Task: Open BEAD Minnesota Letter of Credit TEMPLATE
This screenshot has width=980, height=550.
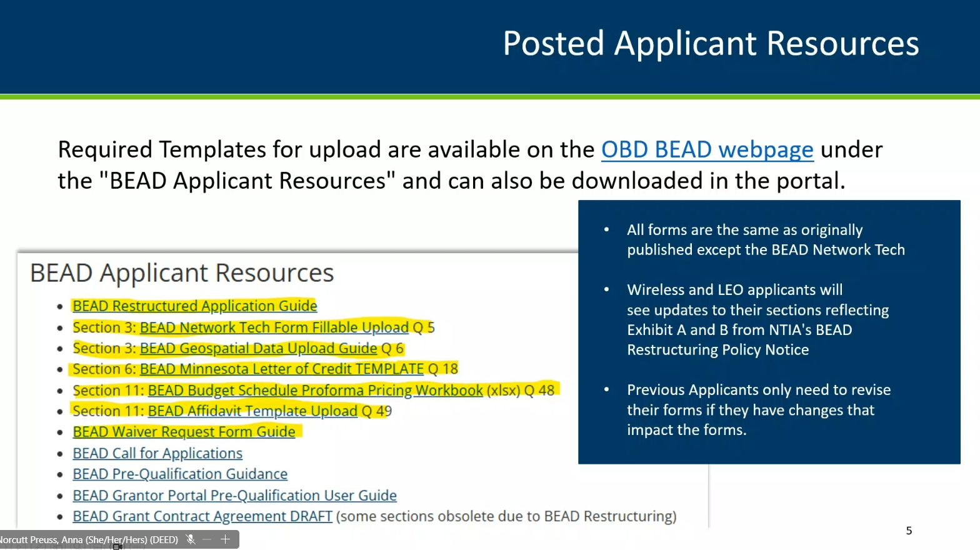Action: 281,369
